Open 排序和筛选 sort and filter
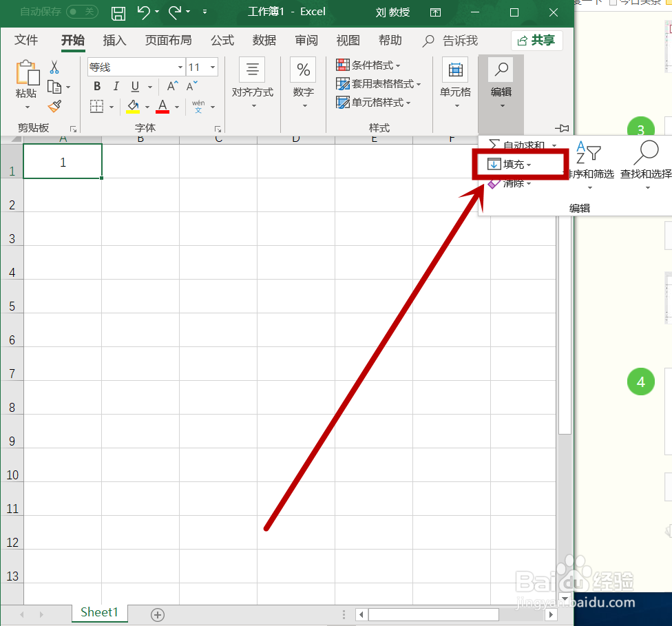 coord(589,165)
